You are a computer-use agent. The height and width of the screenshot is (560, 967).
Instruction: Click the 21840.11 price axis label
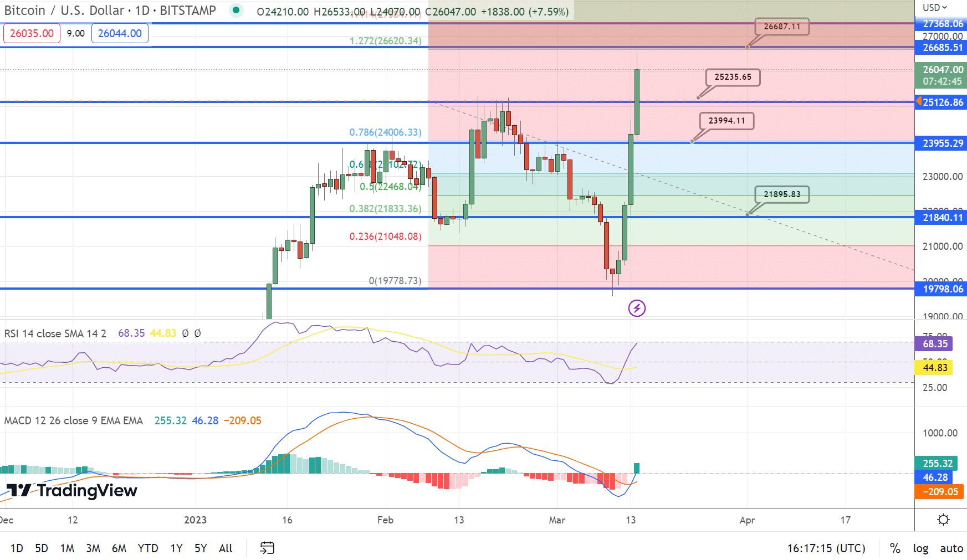click(942, 218)
